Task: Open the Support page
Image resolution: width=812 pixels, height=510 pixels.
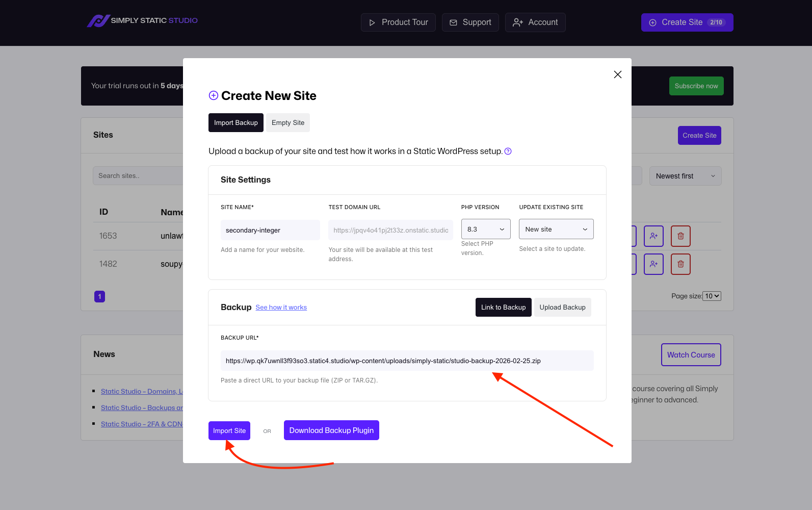Action: point(470,22)
